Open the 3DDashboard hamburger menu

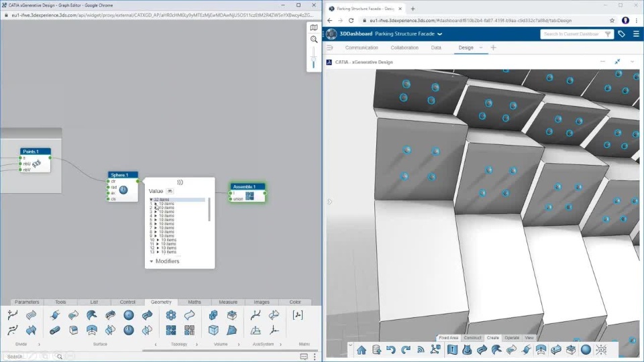636,34
